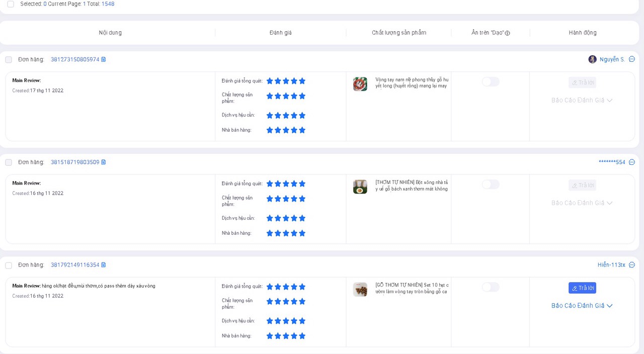The image size is (644, 354).
Task: Open order link 381518719803509
Action: pos(75,162)
